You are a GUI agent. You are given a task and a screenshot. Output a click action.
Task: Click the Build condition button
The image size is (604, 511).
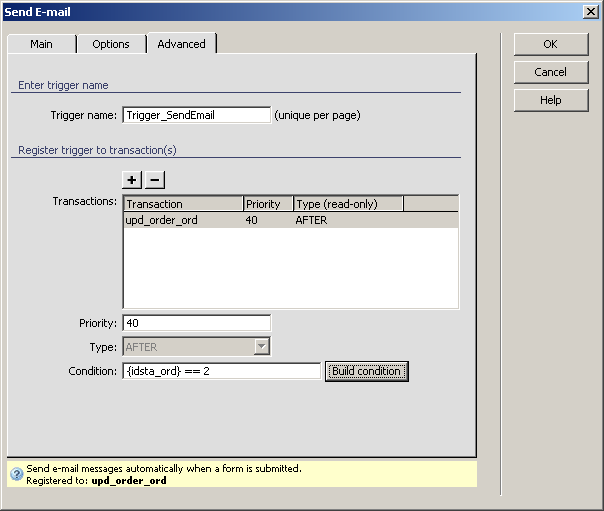[x=366, y=371]
